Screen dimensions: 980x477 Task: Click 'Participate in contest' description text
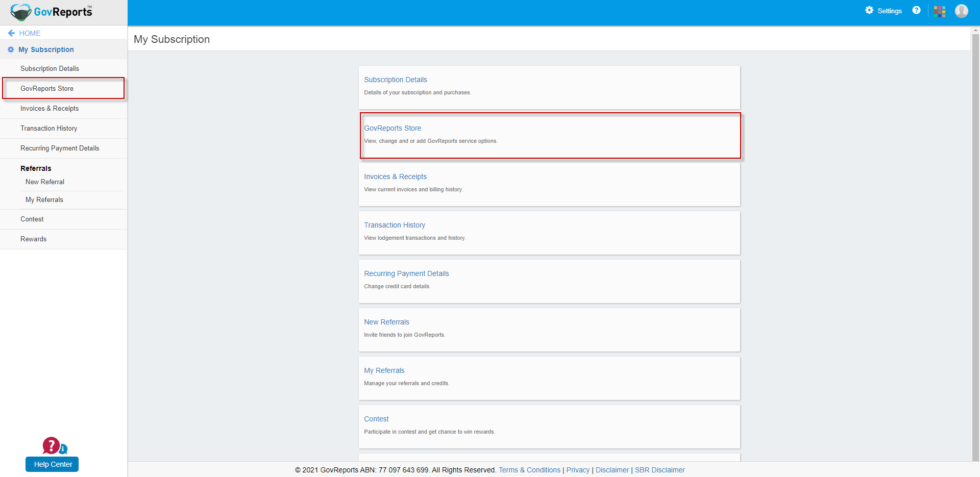tap(430, 432)
